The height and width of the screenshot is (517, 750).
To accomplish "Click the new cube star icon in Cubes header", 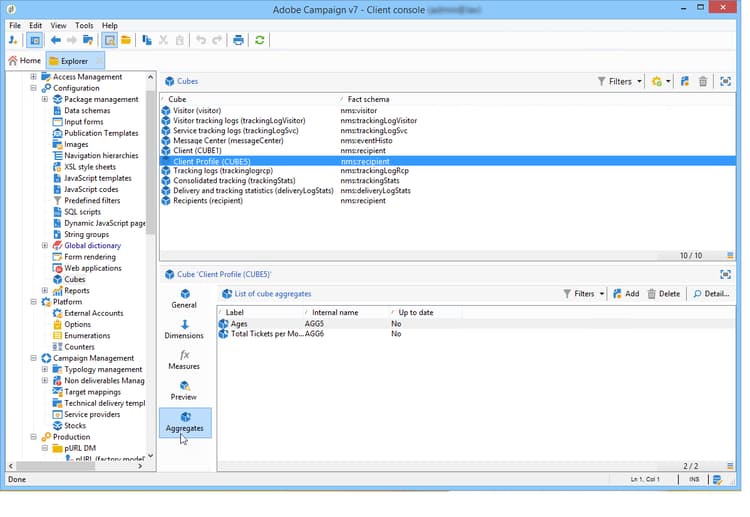I will (657, 81).
